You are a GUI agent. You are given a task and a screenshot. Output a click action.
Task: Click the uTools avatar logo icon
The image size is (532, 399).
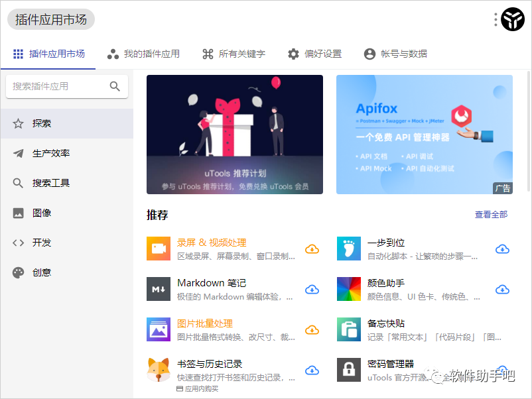513,19
